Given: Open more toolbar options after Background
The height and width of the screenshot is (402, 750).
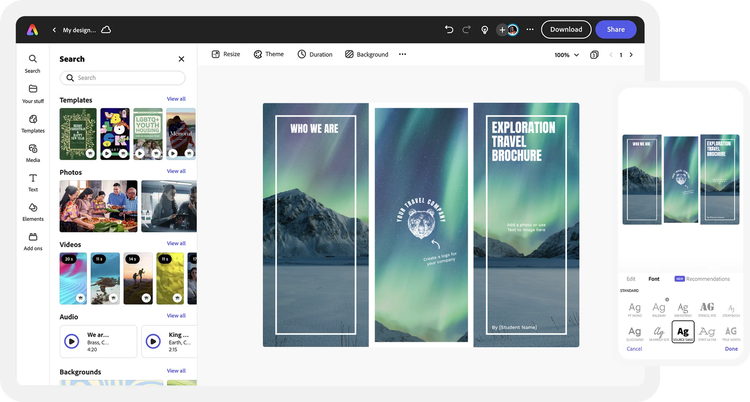Looking at the screenshot, I should coord(402,54).
